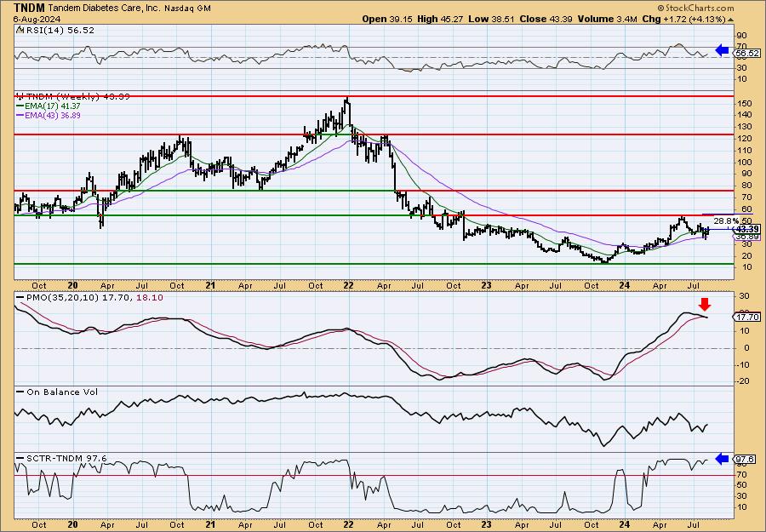Screen dimensions: 766x532
Task: Click the Volume 3.4M value
Action: coord(607,19)
